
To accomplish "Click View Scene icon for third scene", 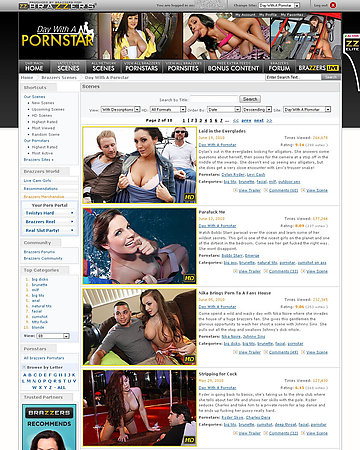I will pyautogui.click(x=303, y=352).
